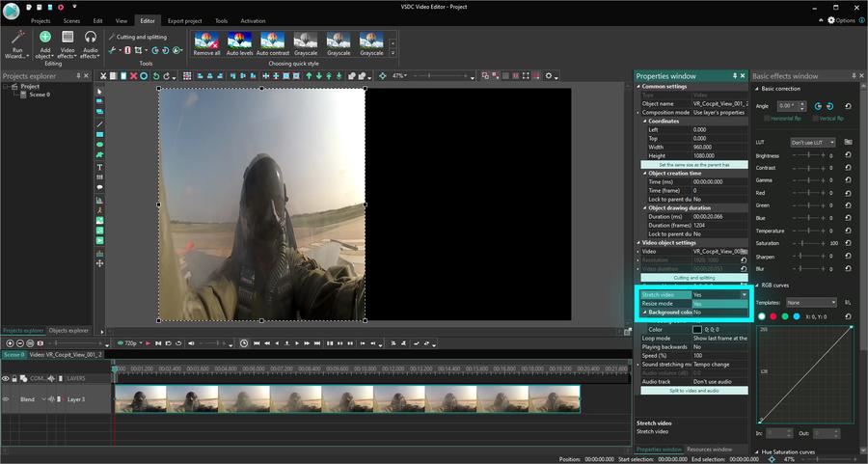
Task: Apply the Auto levels quick style
Action: coord(240,43)
